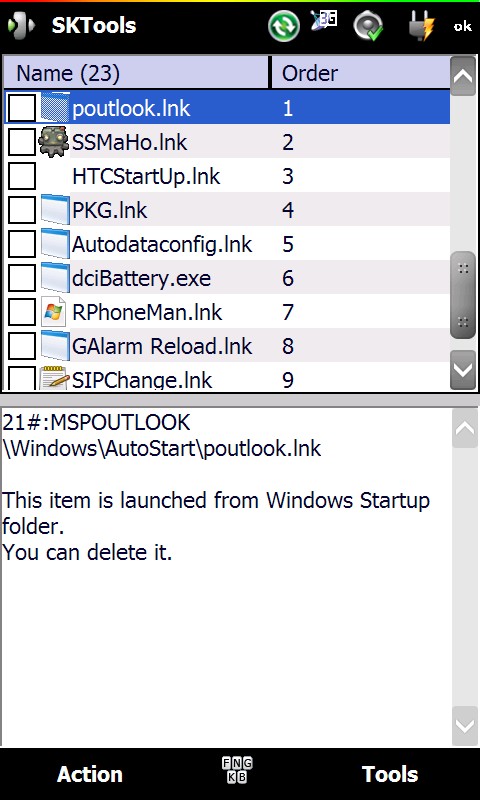
Task: Click the list scroll-down chevron
Action: tap(463, 370)
